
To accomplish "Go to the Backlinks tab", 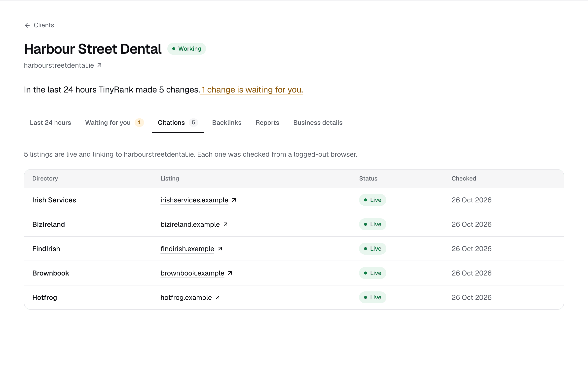I will (x=227, y=123).
